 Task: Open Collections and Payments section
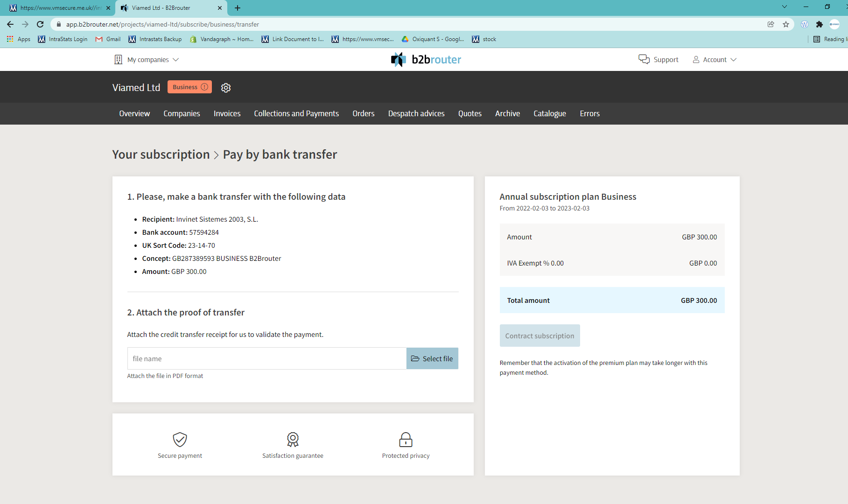pyautogui.click(x=296, y=113)
